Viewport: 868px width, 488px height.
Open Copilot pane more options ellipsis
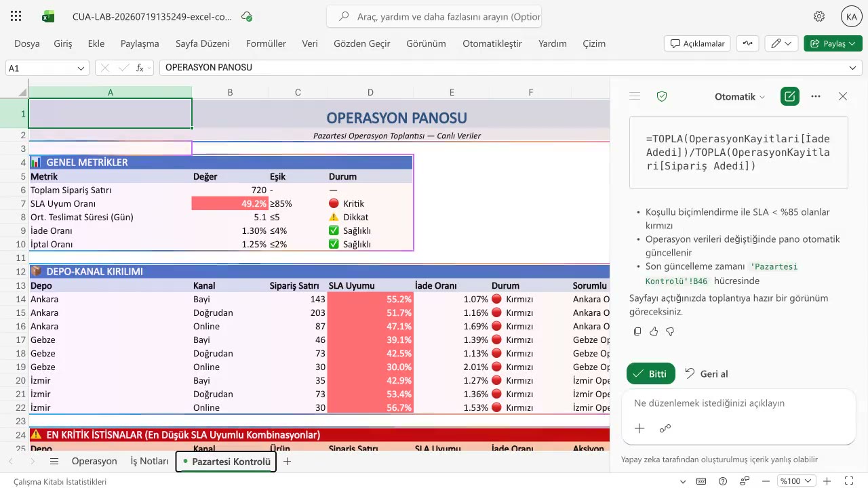point(816,96)
